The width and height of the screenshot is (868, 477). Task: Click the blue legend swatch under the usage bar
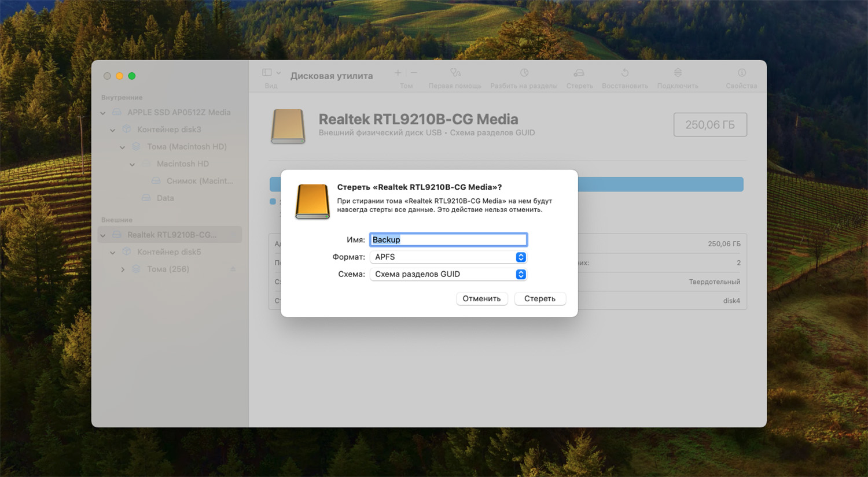point(273,202)
